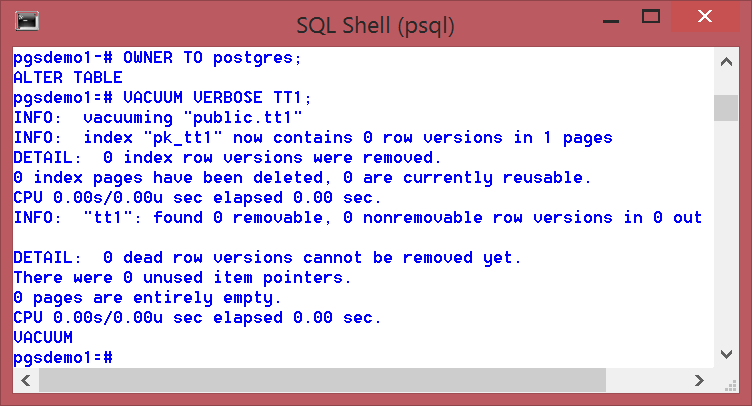The width and height of the screenshot is (752, 406).
Task: Click the vertical scrollbar up arrow
Action: (x=726, y=59)
